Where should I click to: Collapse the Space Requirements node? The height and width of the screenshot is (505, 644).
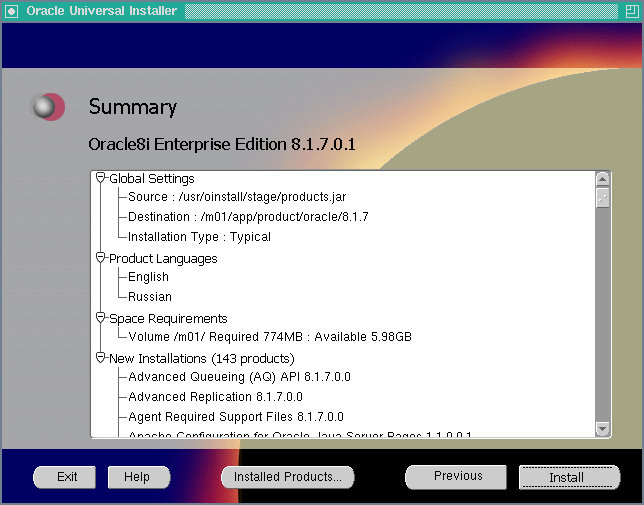pos(100,318)
